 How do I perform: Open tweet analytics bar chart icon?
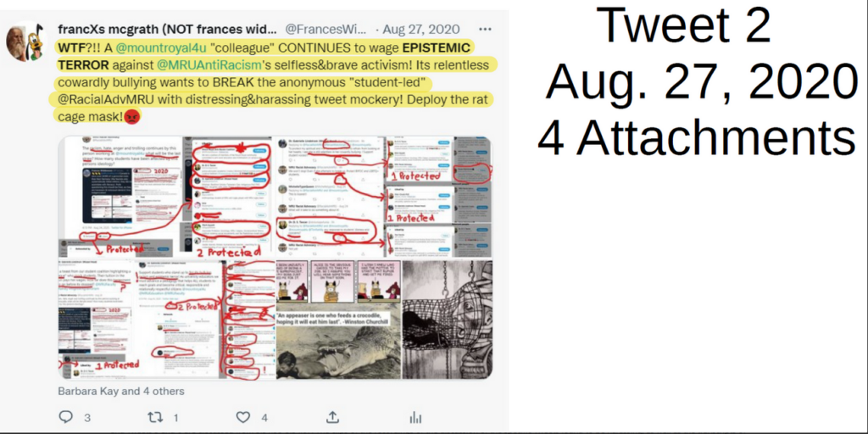pyautogui.click(x=415, y=417)
